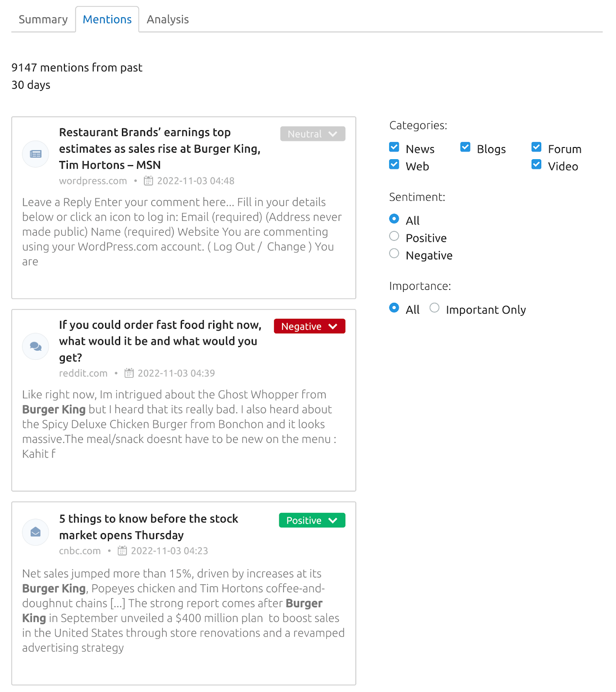Select Positive sentiment filter
Image resolution: width=616 pixels, height=692 pixels.
click(394, 236)
